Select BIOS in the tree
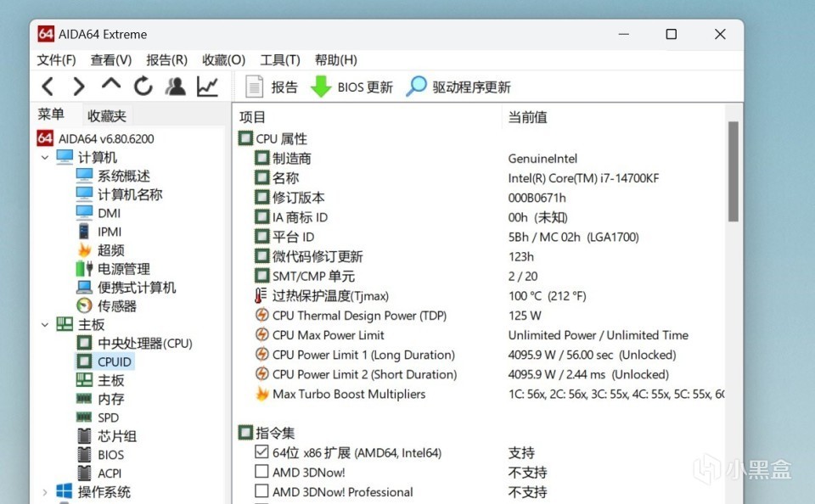Image resolution: width=815 pixels, height=504 pixels. pyautogui.click(x=100, y=455)
